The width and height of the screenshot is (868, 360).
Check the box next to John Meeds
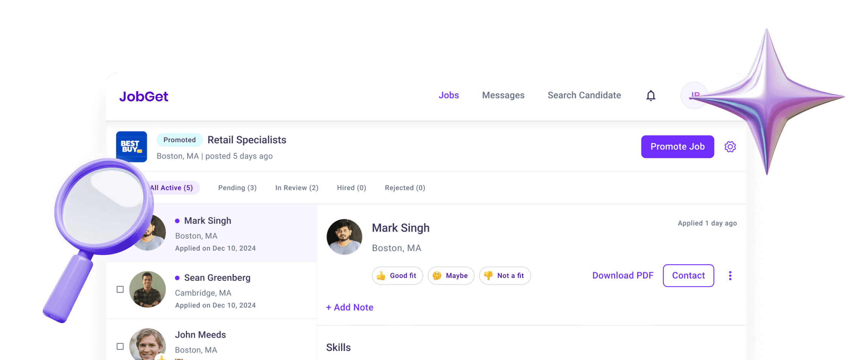tap(120, 346)
